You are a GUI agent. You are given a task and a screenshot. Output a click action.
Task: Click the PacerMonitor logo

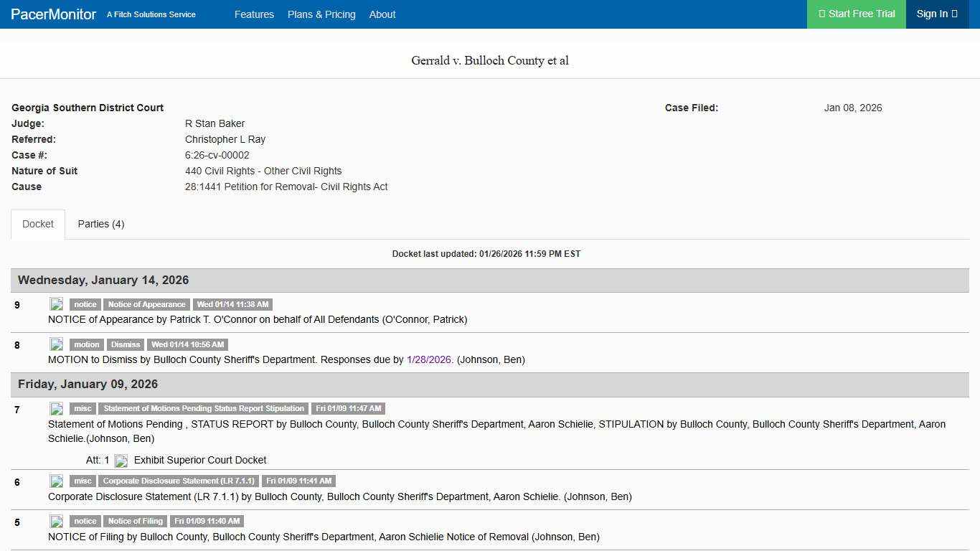tap(52, 14)
